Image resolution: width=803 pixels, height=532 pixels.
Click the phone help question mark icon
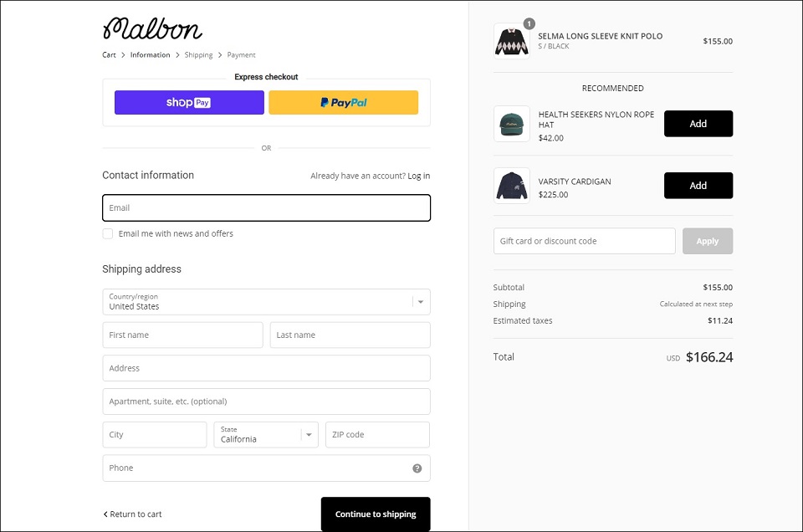pos(417,468)
